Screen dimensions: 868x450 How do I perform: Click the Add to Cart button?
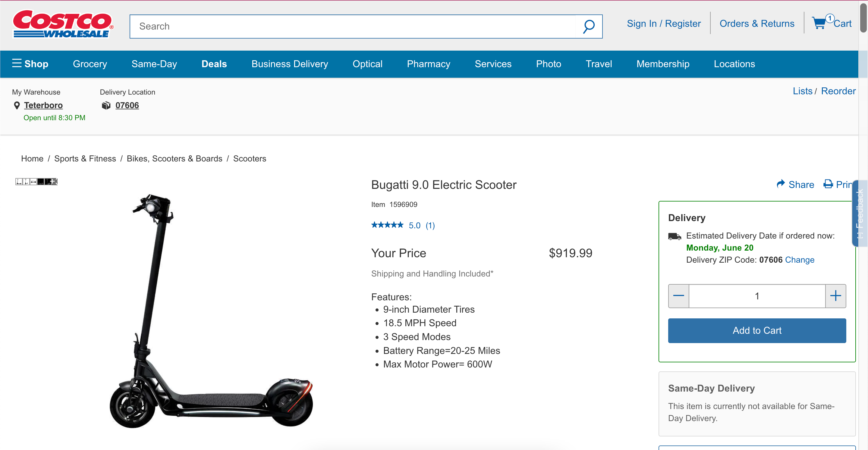[756, 330]
